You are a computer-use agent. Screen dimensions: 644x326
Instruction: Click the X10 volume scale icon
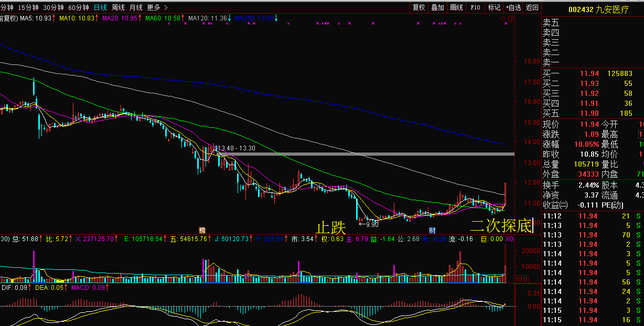coord(522,279)
